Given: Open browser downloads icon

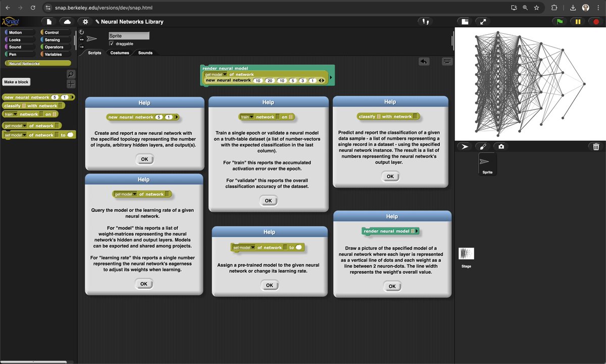Looking at the screenshot, I should pyautogui.click(x=573, y=8).
